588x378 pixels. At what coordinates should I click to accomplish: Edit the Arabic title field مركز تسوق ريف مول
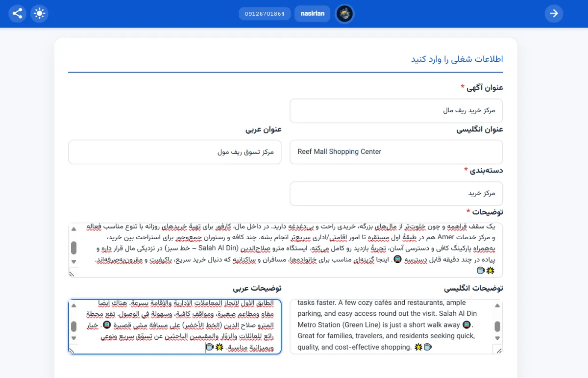click(x=175, y=152)
